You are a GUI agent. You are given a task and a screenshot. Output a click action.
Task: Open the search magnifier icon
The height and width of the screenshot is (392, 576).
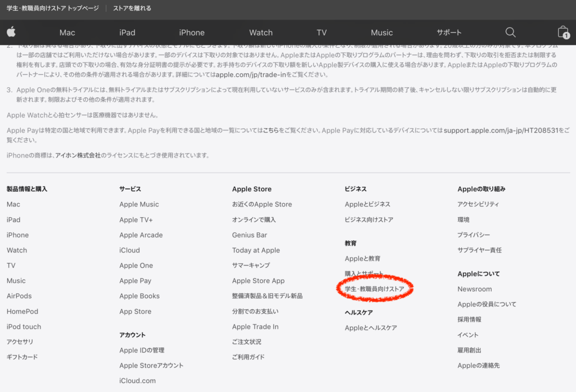[510, 32]
